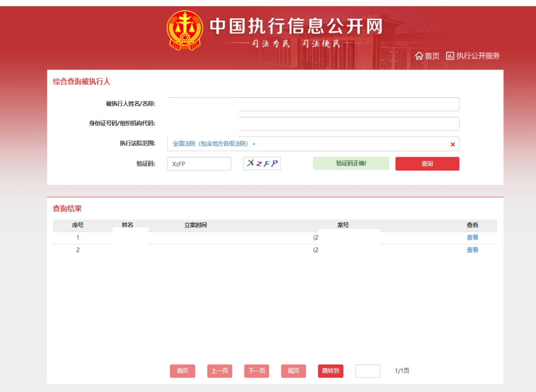Click the green 验证码正确! status message
Viewport: 536px width, 392px height.
coord(351,163)
